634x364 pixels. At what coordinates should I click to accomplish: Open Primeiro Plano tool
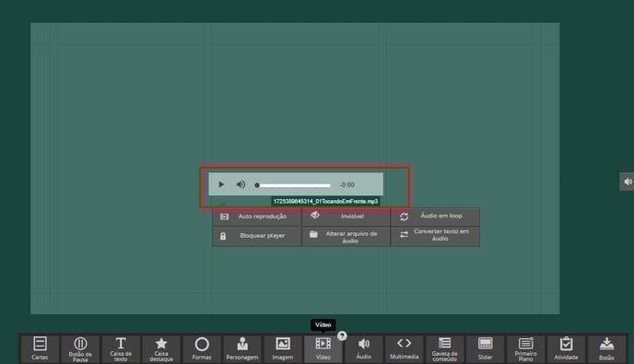click(525, 348)
